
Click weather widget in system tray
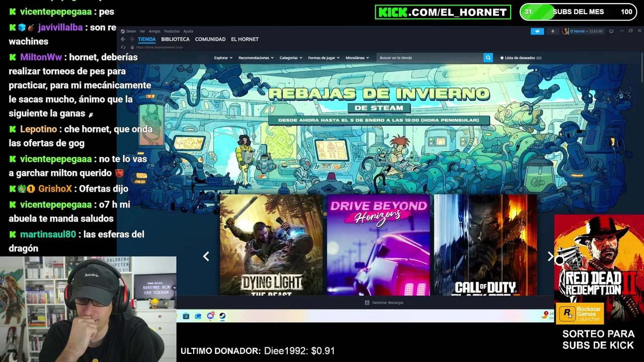point(547,316)
